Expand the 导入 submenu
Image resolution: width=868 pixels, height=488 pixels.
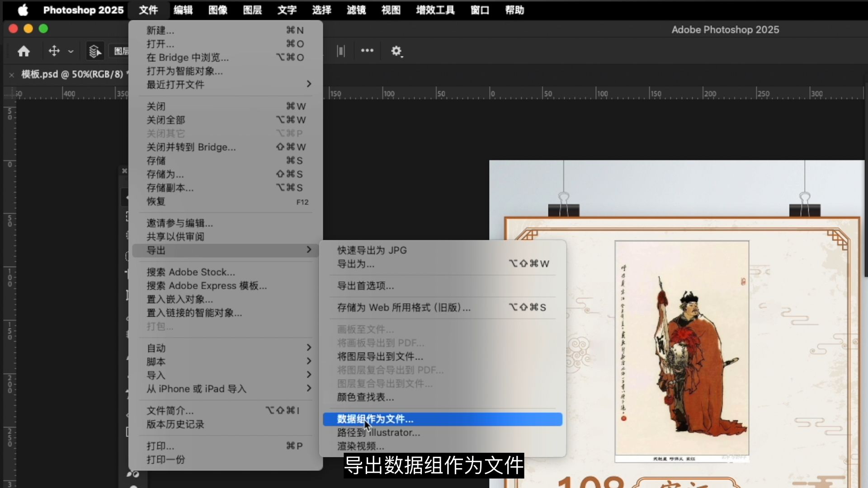(226, 375)
